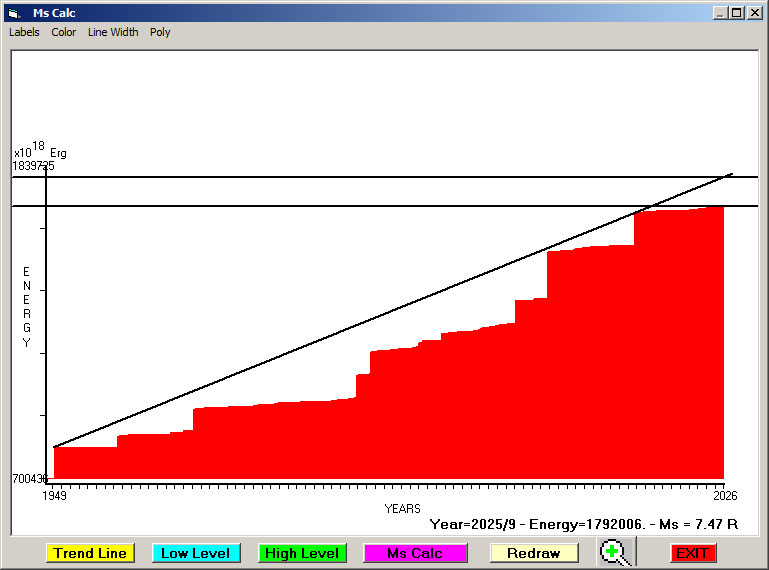Viewport: 769px width, 570px height.
Task: Click the 1949 start year axis label
Action: click(x=54, y=495)
